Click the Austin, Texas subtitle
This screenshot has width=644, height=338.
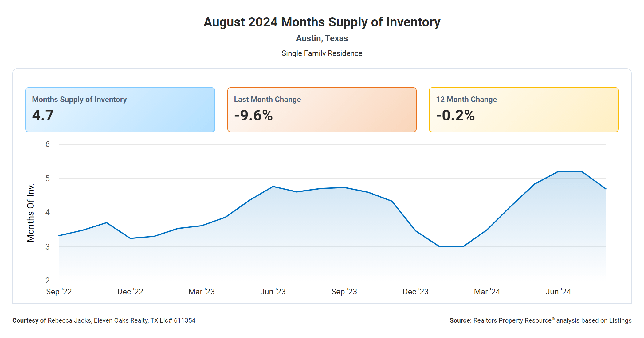[322, 38]
